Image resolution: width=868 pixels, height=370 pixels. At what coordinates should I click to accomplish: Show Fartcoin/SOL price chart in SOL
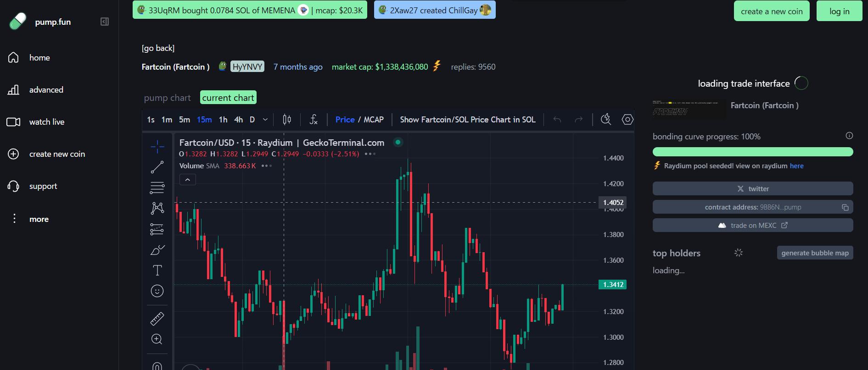tap(468, 120)
